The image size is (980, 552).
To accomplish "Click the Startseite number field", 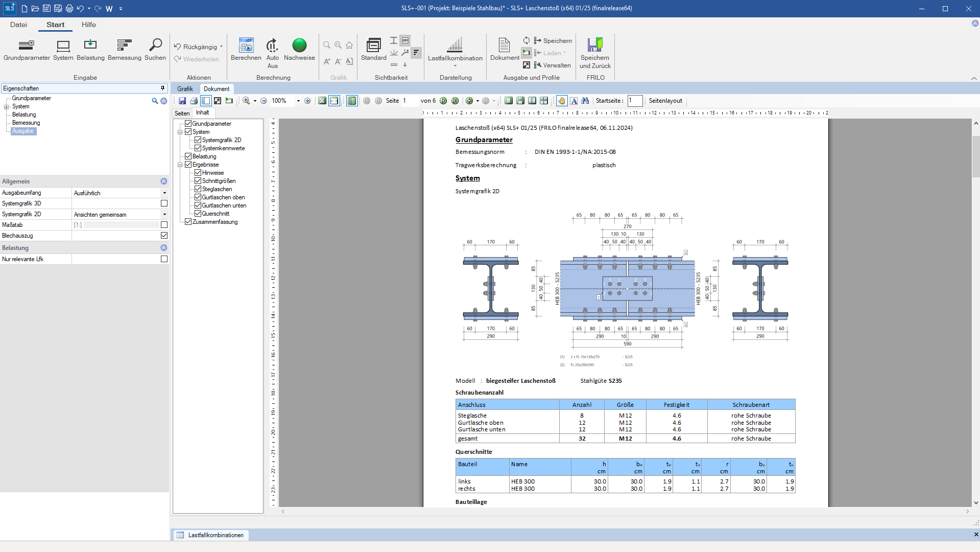I will (635, 101).
